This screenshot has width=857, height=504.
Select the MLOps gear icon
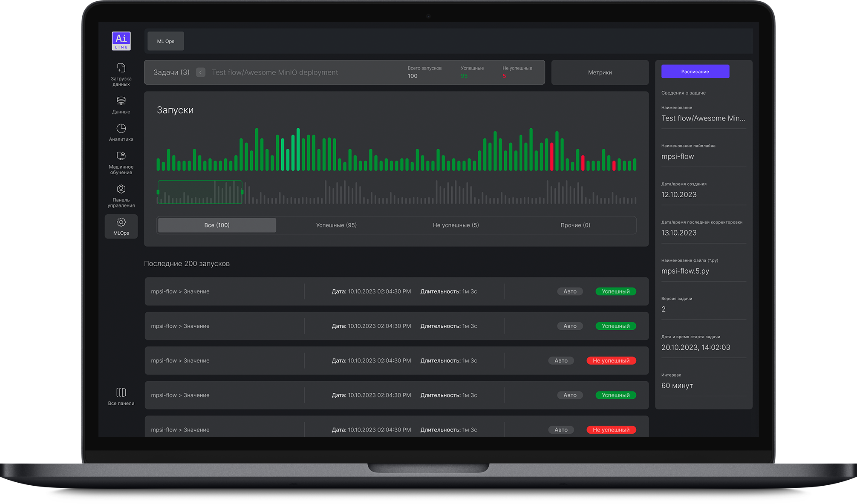121,222
